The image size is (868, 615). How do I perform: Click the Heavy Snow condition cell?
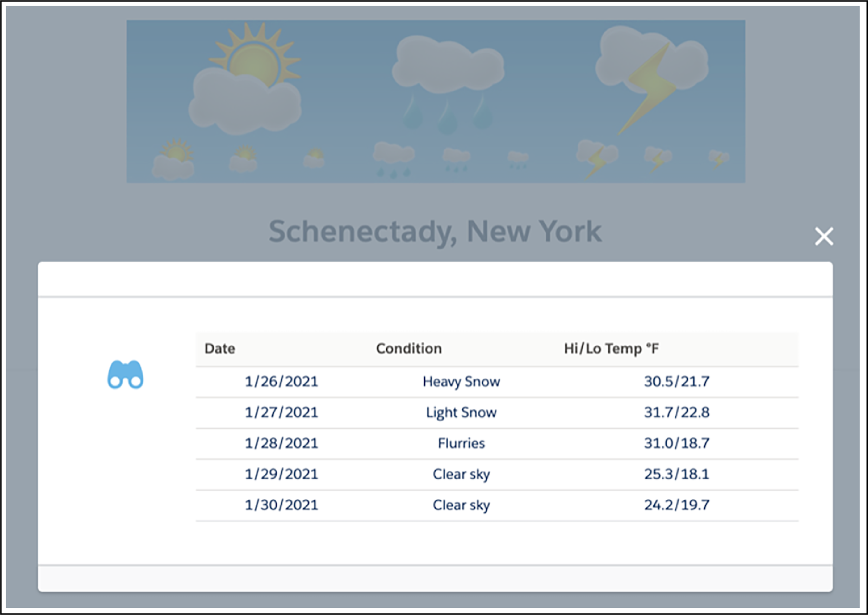(x=462, y=382)
